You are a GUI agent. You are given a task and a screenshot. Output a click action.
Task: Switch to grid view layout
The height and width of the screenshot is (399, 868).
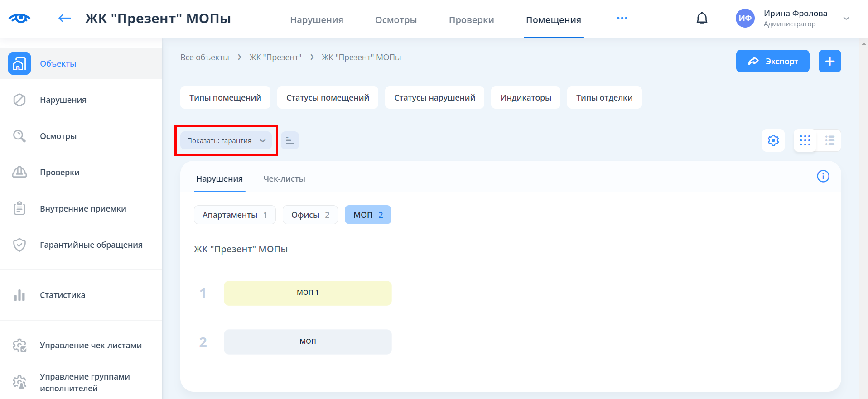805,140
